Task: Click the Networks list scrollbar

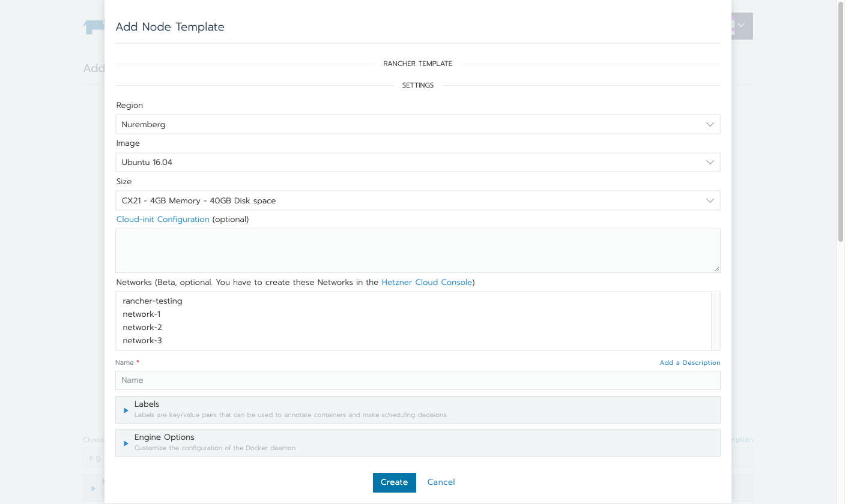Action: 715,321
